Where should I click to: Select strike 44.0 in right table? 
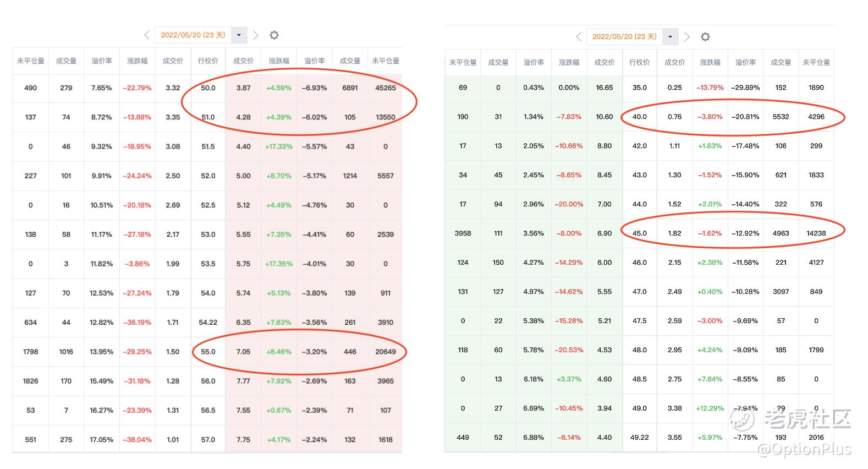pyautogui.click(x=639, y=204)
